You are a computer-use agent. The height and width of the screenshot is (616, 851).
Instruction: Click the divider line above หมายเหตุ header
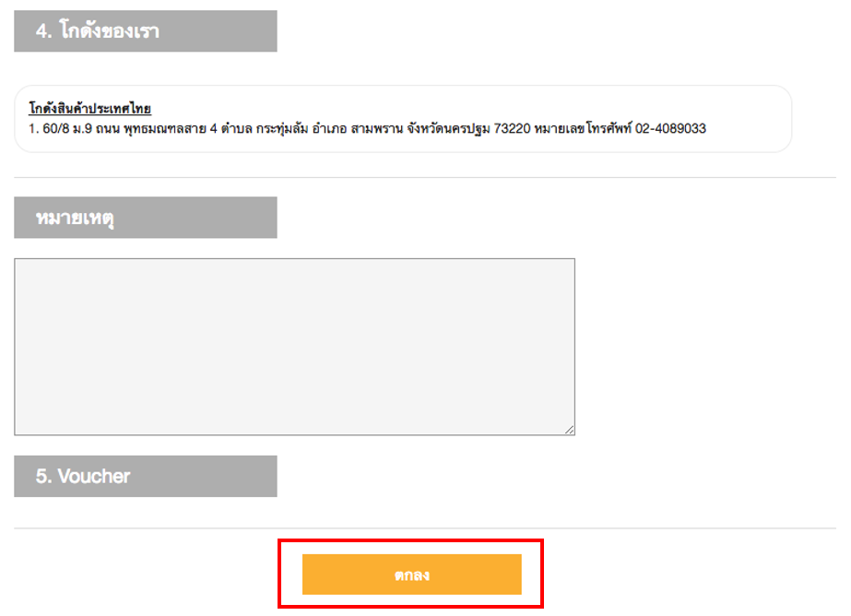[425, 177]
